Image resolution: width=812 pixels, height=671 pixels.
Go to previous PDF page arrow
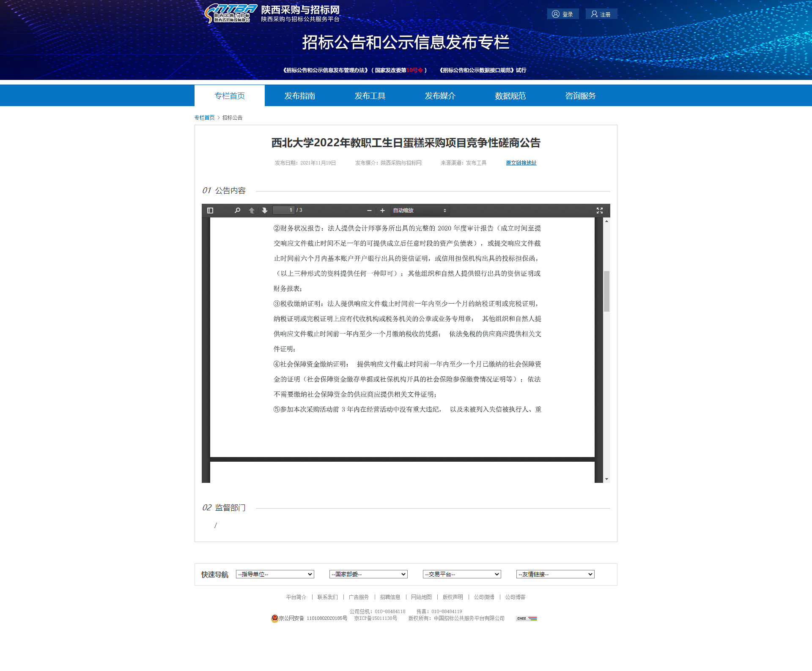[252, 211]
